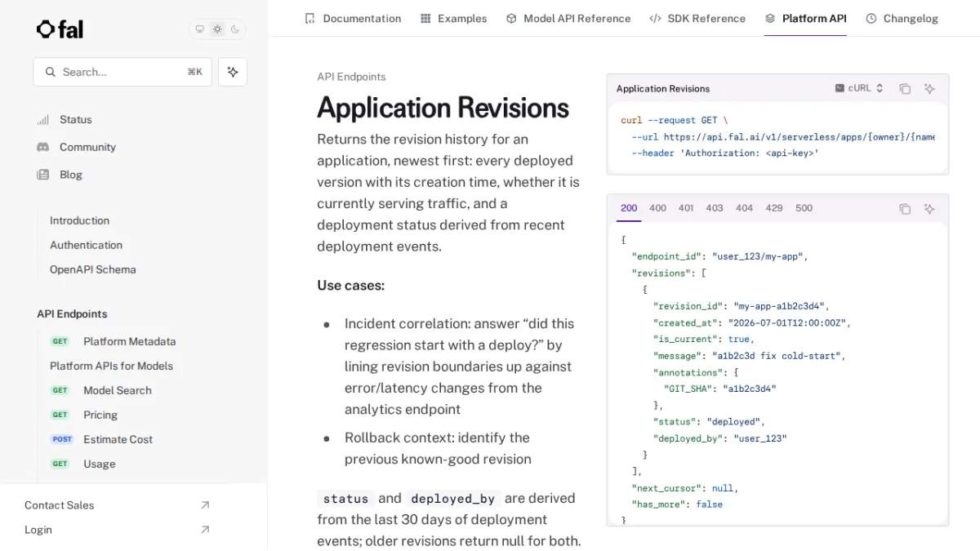Go to Authentication page
980x551 pixels.
point(86,245)
